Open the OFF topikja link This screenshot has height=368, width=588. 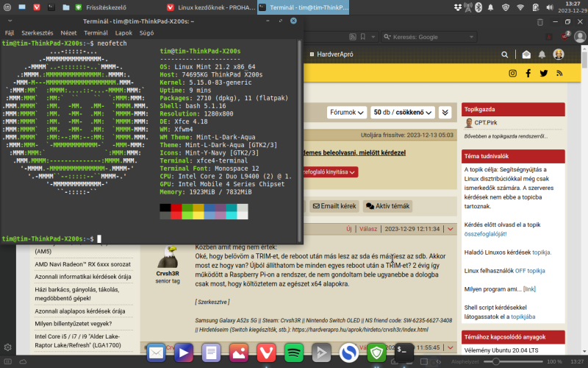pos(530,270)
